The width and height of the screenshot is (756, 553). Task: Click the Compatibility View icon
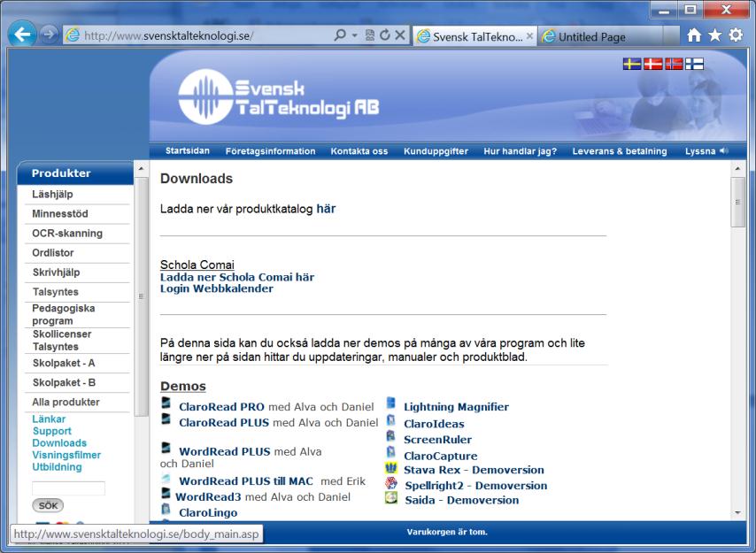tap(370, 35)
